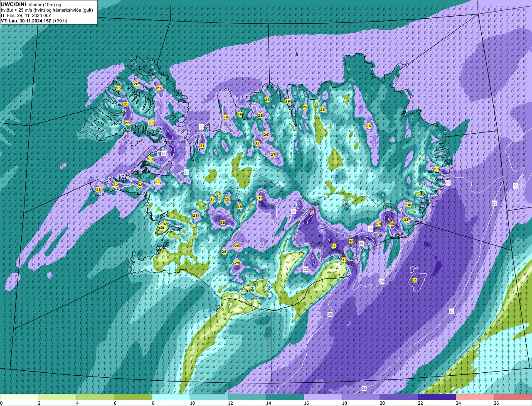Click the yellow "33" gust label beside the 34
532x406 pixels.
click(406, 220)
